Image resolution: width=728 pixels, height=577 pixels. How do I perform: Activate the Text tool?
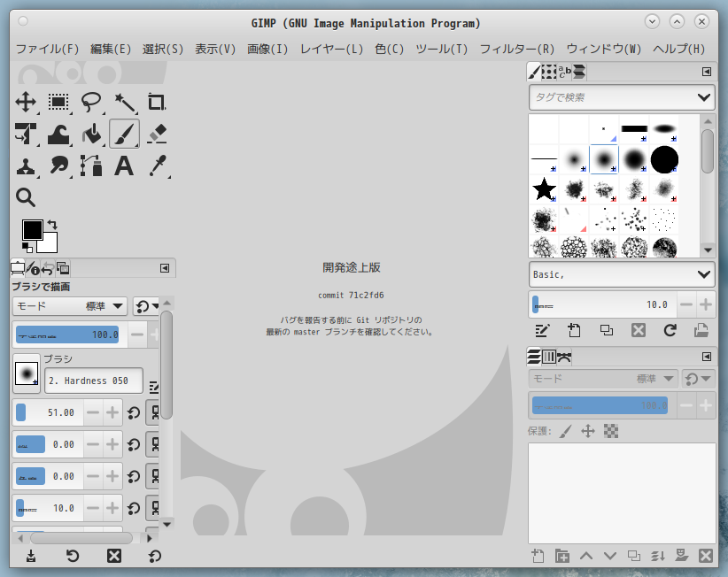(124, 165)
